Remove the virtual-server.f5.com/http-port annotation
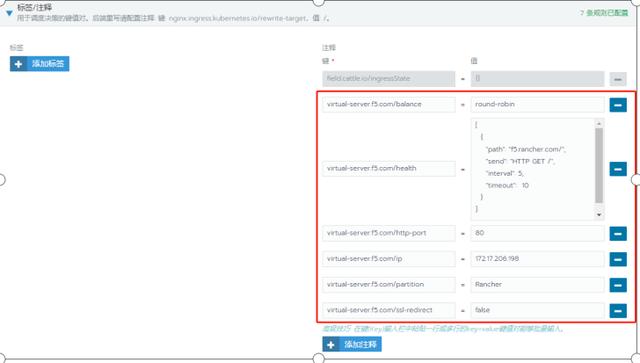The height and width of the screenshot is (363, 640). pos(618,234)
